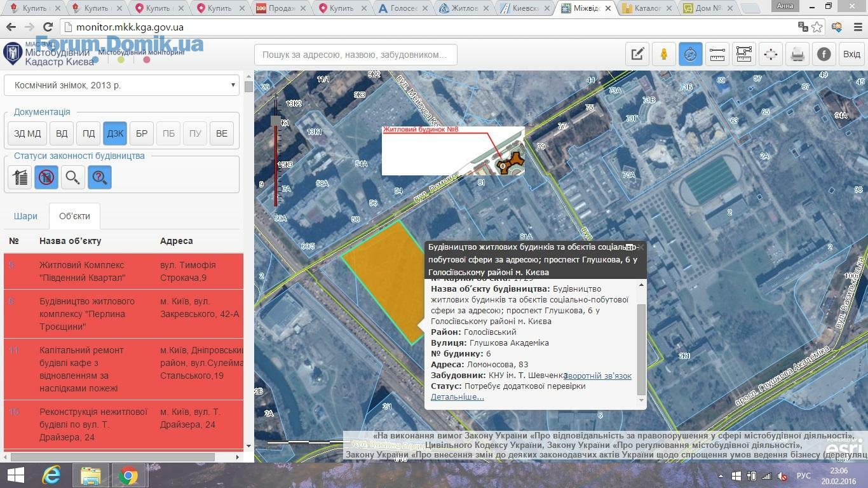This screenshot has height=488, width=868.
Task: Switch to the Голосєє browser tab
Action: [403, 8]
